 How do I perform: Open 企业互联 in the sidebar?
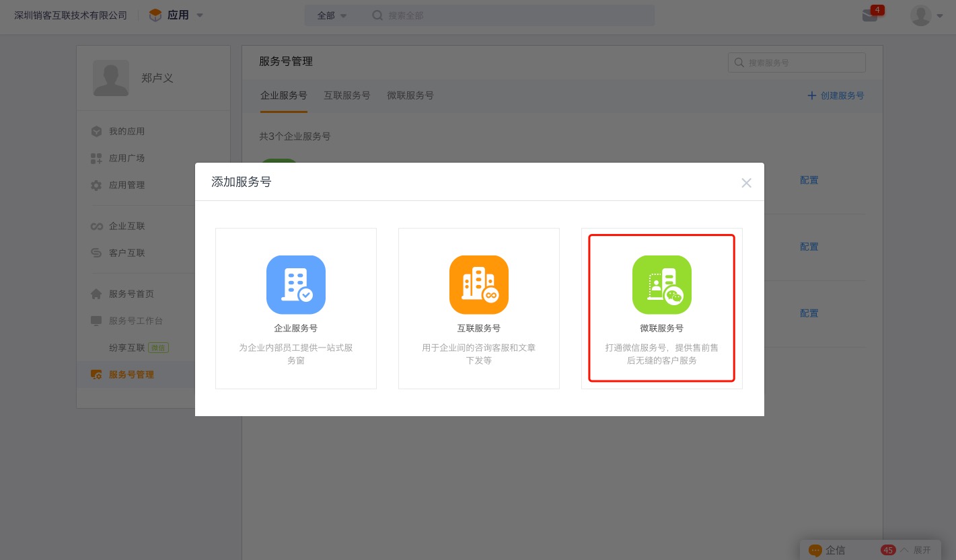tap(127, 226)
